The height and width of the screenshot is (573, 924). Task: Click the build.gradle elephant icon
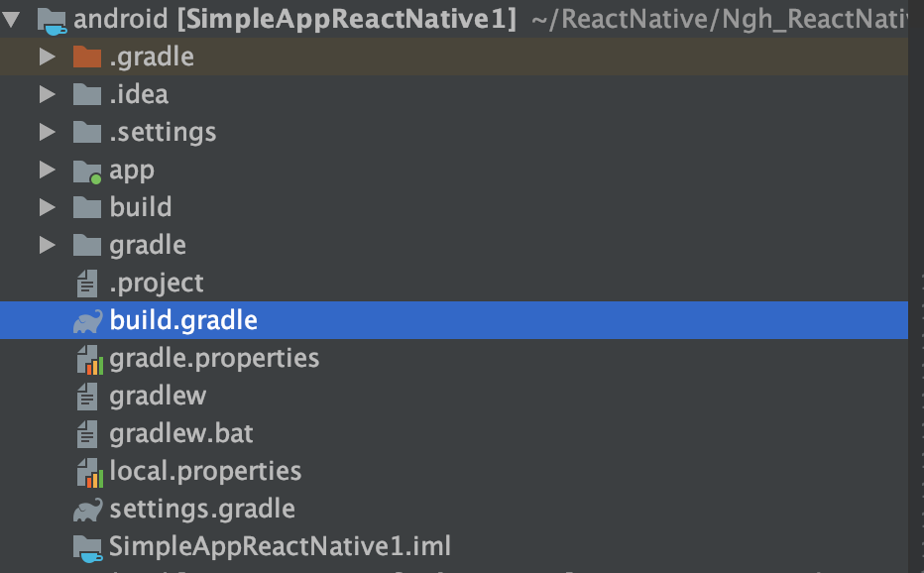[x=87, y=321]
